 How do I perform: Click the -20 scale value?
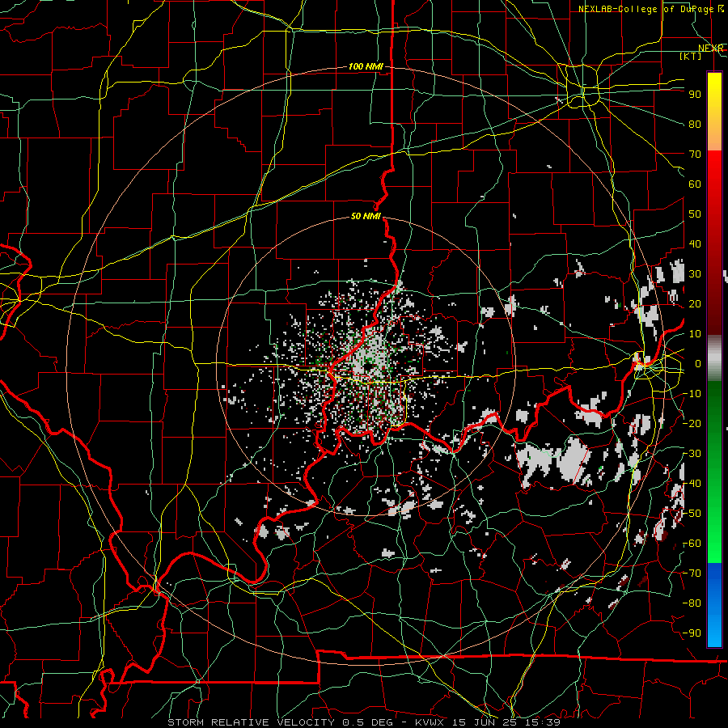[692, 424]
